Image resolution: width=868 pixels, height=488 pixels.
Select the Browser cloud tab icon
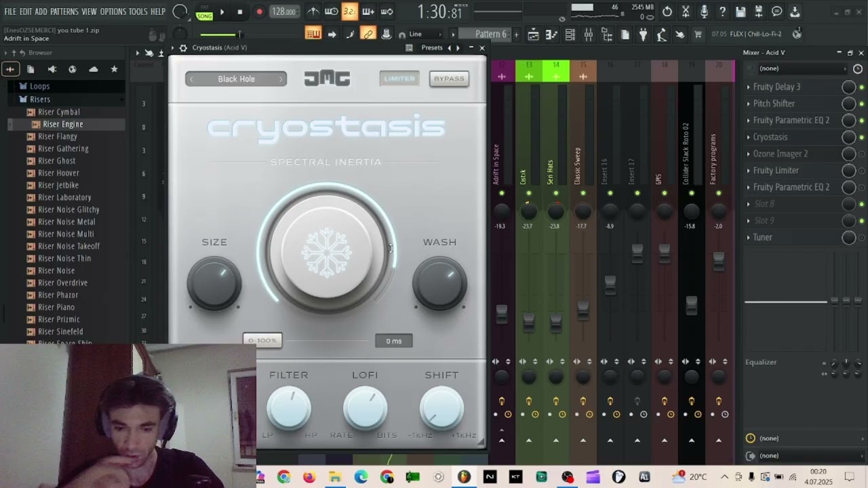coord(94,69)
